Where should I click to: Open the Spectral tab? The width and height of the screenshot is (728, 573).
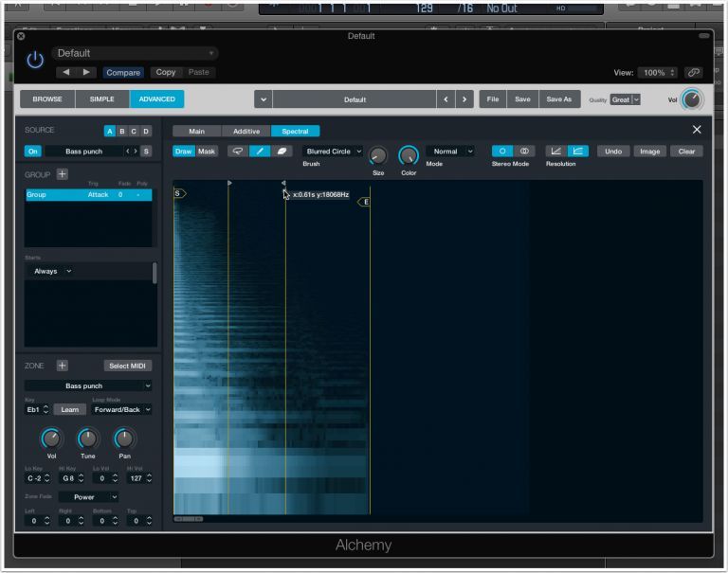pyautogui.click(x=296, y=132)
